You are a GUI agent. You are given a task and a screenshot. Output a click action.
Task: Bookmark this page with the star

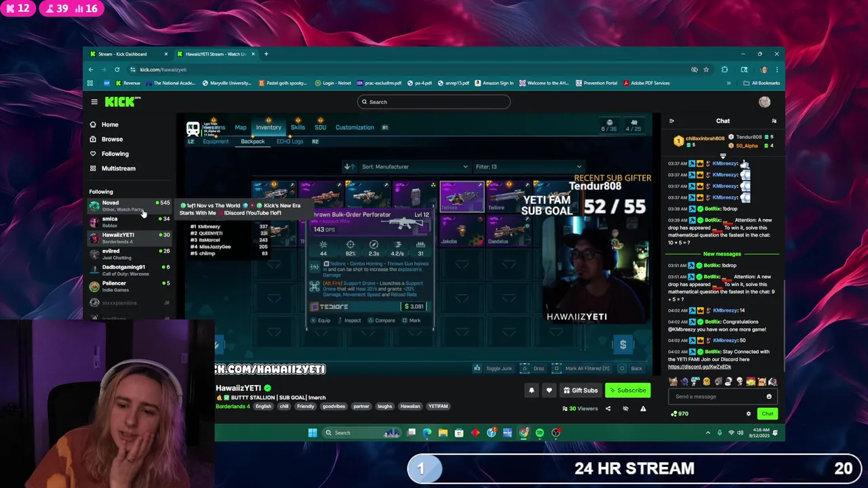tap(706, 69)
